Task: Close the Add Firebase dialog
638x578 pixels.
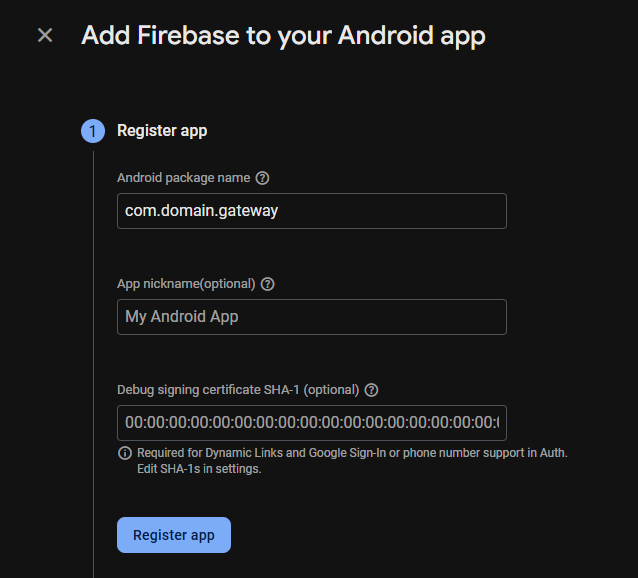Action: (x=45, y=36)
